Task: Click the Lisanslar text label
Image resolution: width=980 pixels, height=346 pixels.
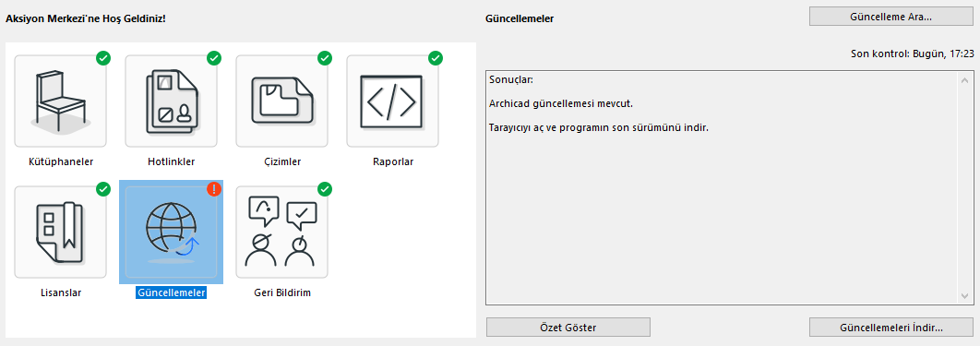Action: click(61, 292)
